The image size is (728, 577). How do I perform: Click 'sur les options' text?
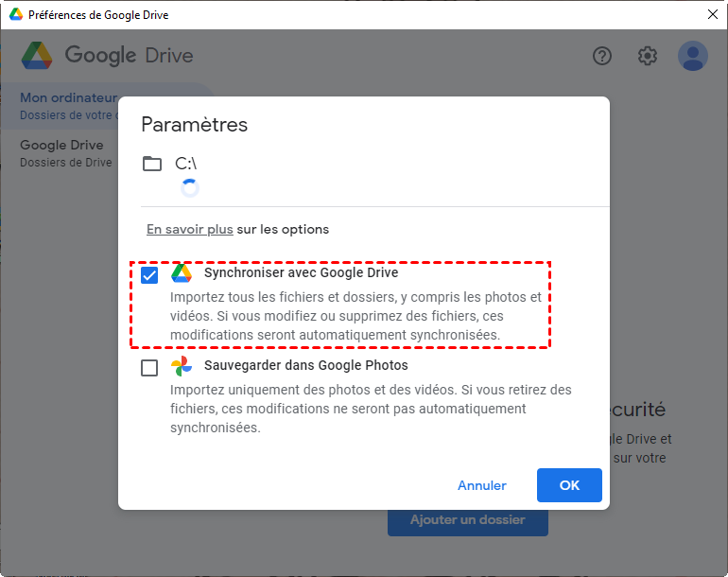pos(283,229)
